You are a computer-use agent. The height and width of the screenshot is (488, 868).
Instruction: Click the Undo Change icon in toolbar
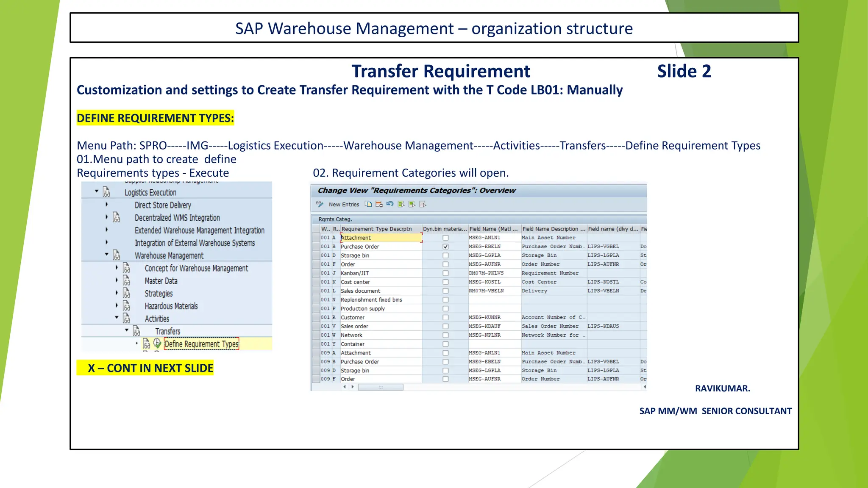pos(390,204)
